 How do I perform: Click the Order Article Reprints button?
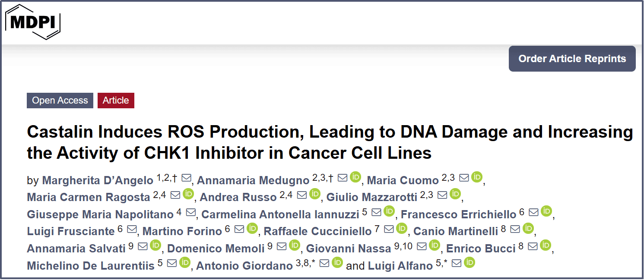[x=572, y=59]
